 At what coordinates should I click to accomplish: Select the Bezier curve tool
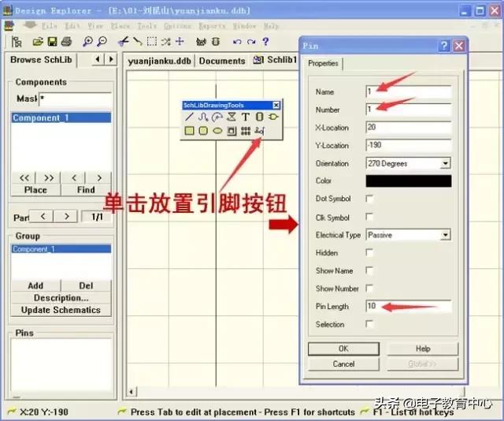pos(203,117)
